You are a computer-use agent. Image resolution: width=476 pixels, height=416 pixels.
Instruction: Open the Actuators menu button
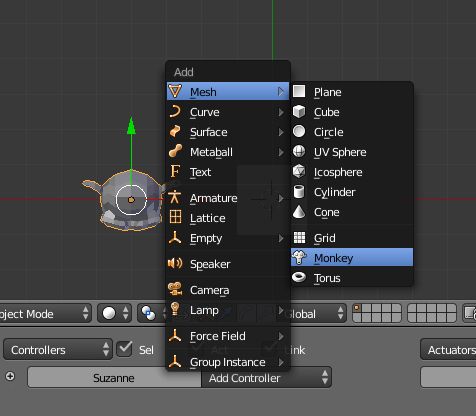click(x=448, y=350)
